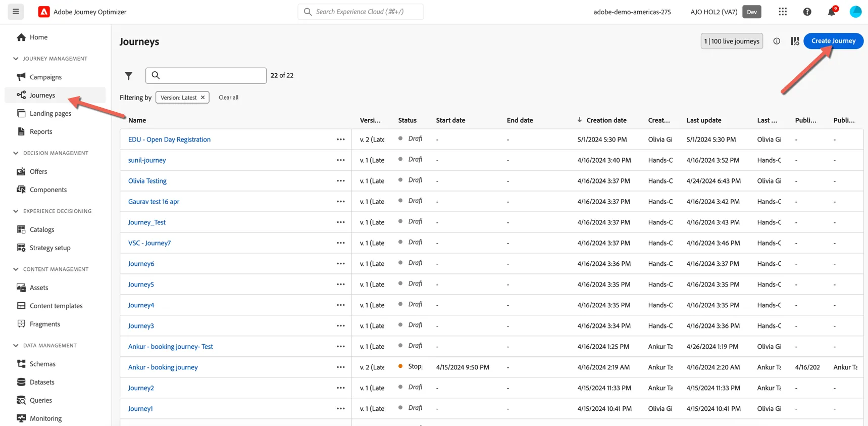Collapse the Data Management section
This screenshot has height=426, width=868.
coord(16,346)
